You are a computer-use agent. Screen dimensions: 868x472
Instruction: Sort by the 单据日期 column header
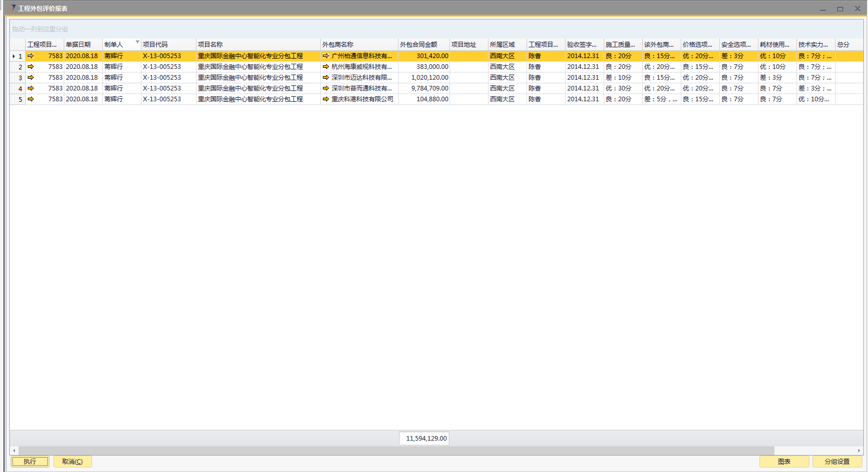[x=78, y=45]
